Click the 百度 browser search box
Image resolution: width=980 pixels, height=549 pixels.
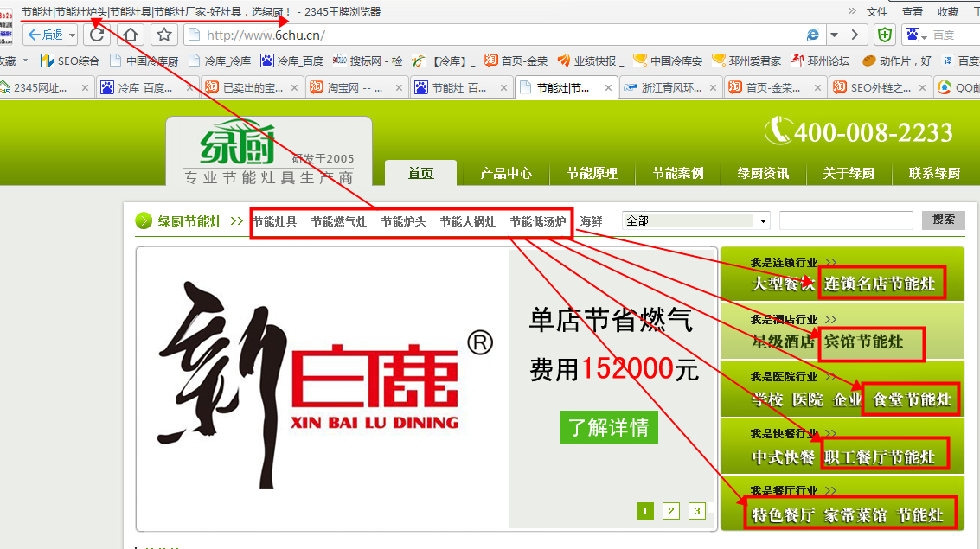[x=954, y=35]
